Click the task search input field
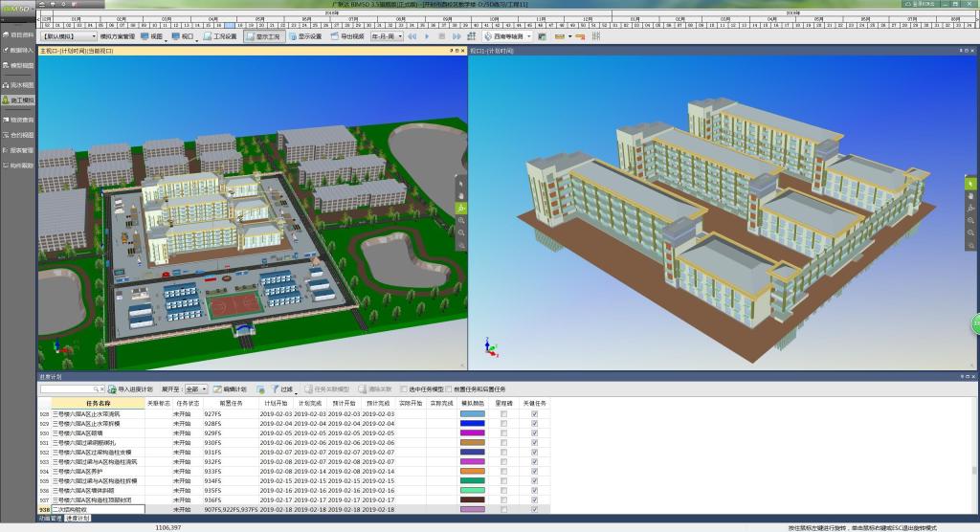This screenshot has width=980, height=532. coord(69,389)
